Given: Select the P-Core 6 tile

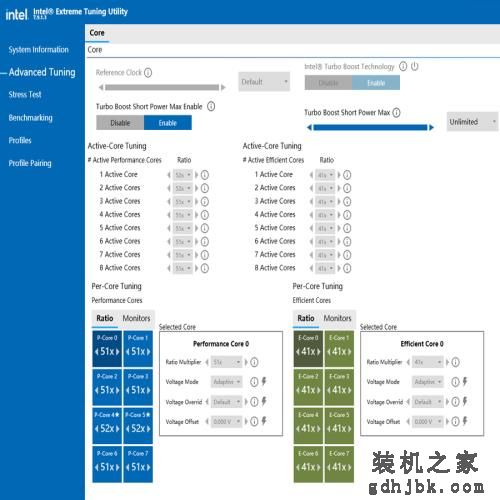Looking at the screenshot, I should tap(107, 464).
